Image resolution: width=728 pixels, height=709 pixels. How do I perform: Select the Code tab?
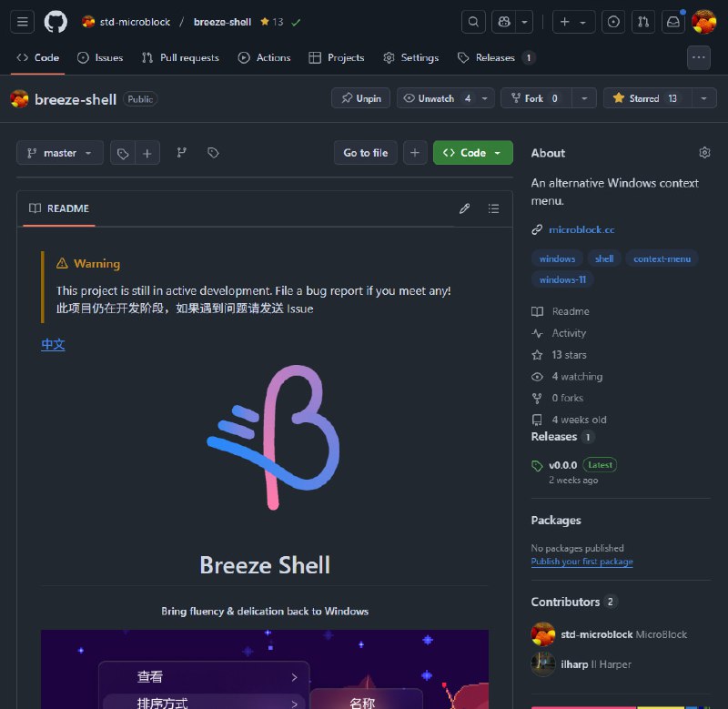(x=38, y=57)
